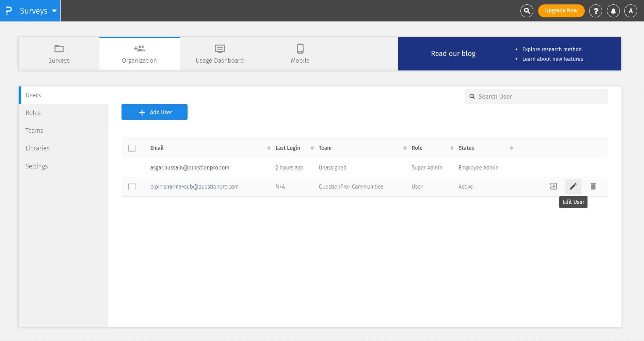Toggle the select-all checkbox in the table header
Screen dimensions: 644x341
click(x=132, y=148)
